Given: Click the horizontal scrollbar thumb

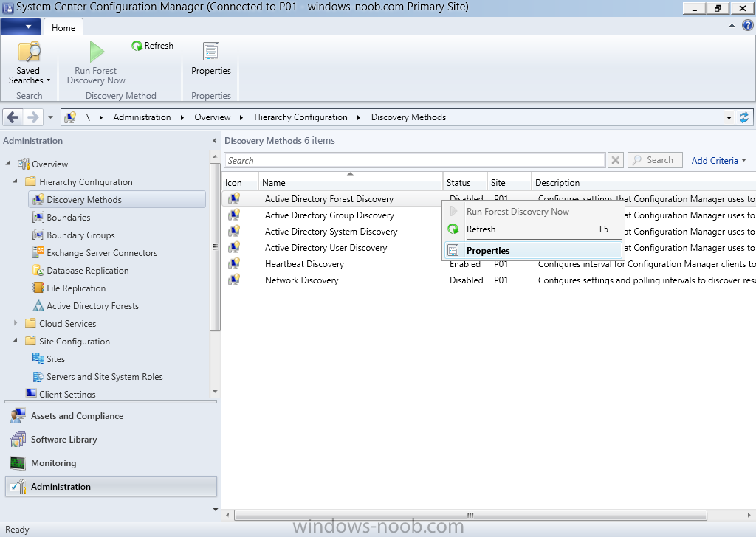Looking at the screenshot, I should tap(470, 515).
